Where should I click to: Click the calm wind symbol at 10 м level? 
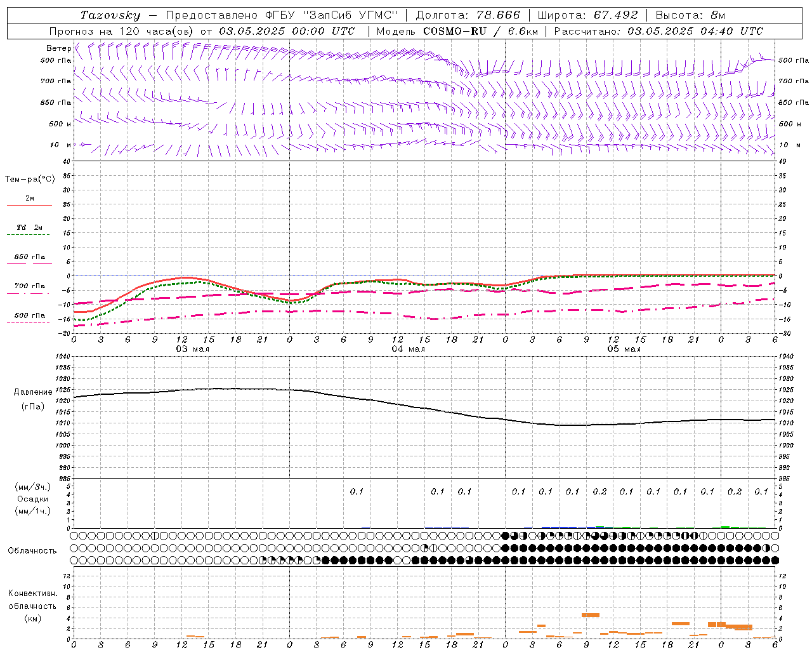tap(82, 145)
